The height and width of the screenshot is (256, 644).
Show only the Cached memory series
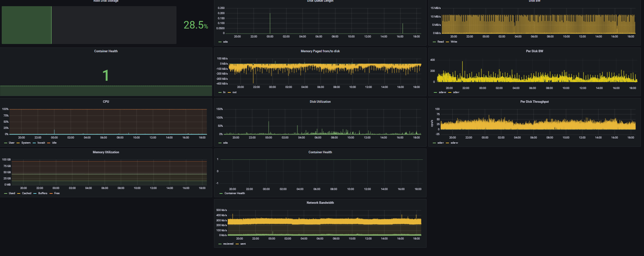(26, 193)
